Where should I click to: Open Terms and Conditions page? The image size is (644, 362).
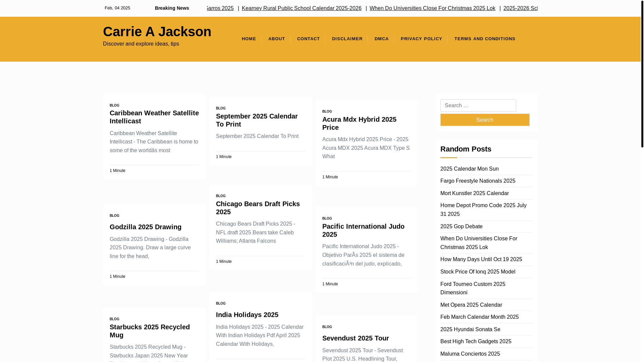pyautogui.click(x=485, y=39)
